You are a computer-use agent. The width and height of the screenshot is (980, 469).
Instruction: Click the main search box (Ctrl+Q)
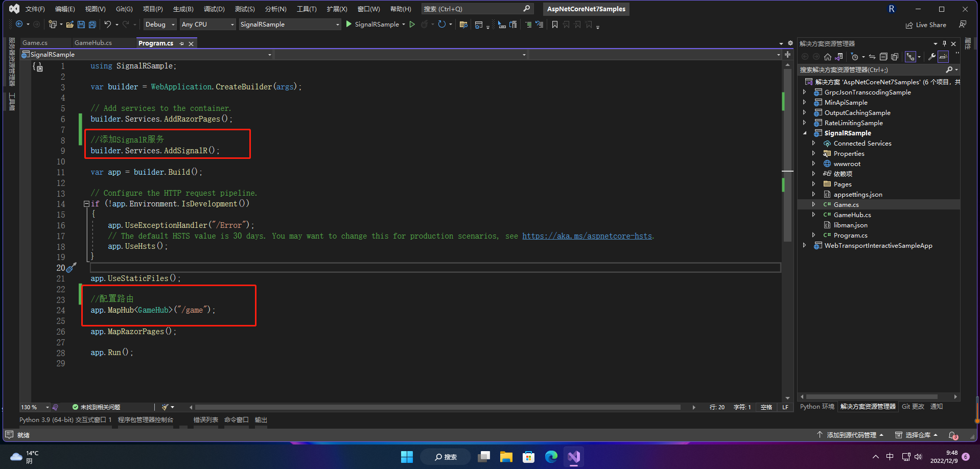click(x=477, y=9)
